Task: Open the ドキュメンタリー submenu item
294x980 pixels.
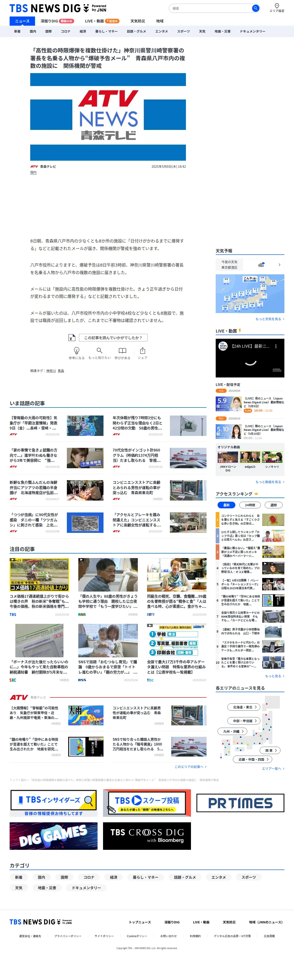Action: pos(253,32)
